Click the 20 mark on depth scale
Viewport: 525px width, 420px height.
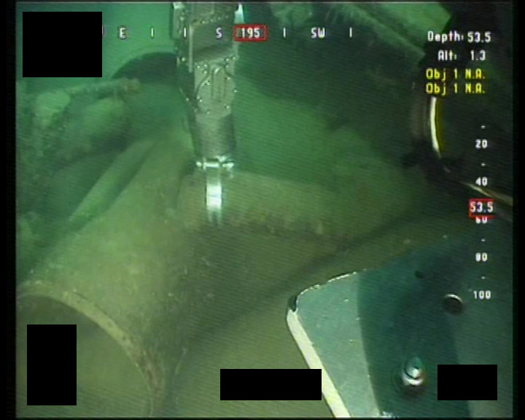(481, 144)
